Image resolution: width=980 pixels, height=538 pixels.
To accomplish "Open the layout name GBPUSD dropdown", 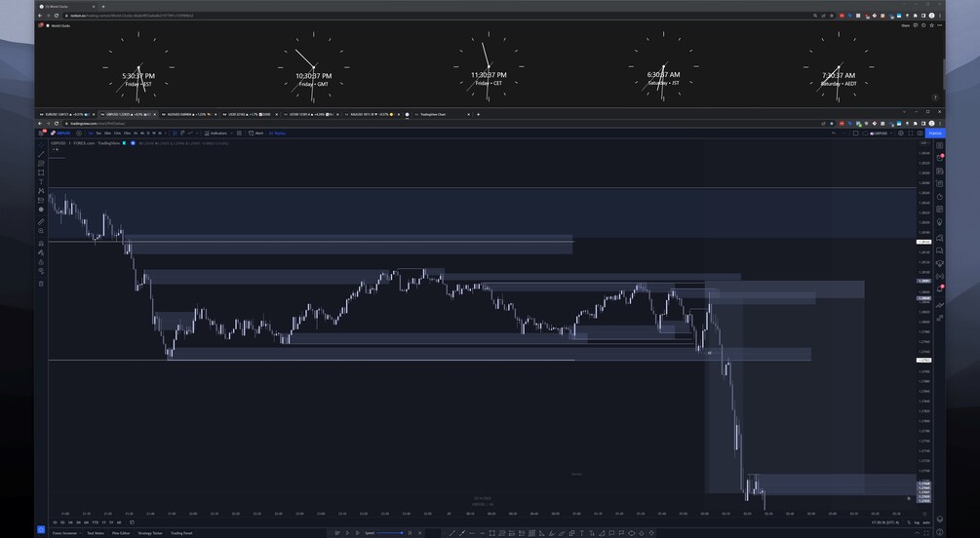I will tap(891, 134).
